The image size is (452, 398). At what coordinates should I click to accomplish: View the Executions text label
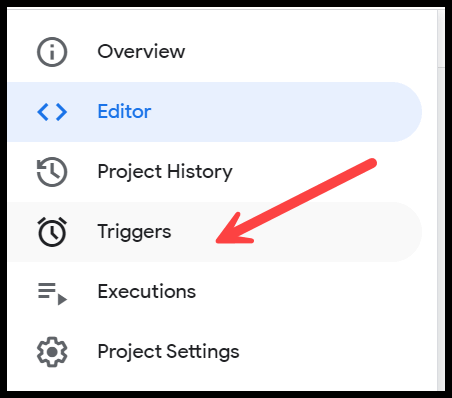146,291
